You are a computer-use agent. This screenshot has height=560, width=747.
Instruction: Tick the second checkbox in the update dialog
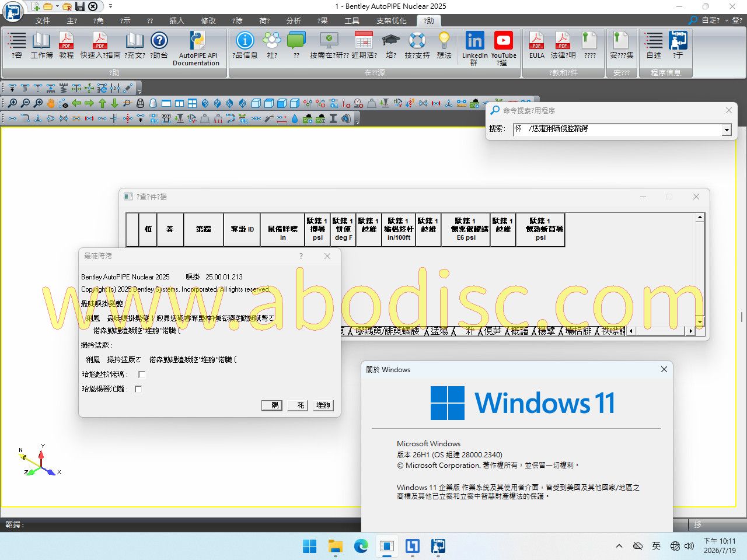(138, 389)
